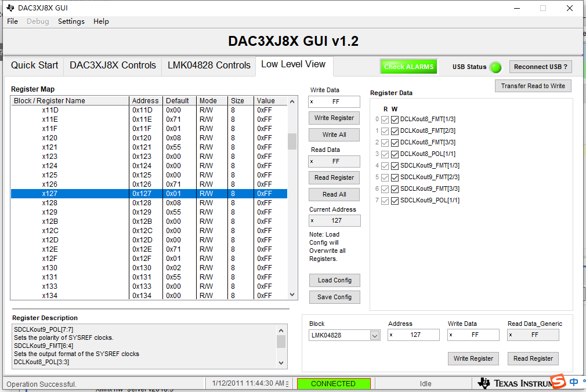Click the Sogou input method icon
The width and height of the screenshot is (586, 392).
coord(558,381)
